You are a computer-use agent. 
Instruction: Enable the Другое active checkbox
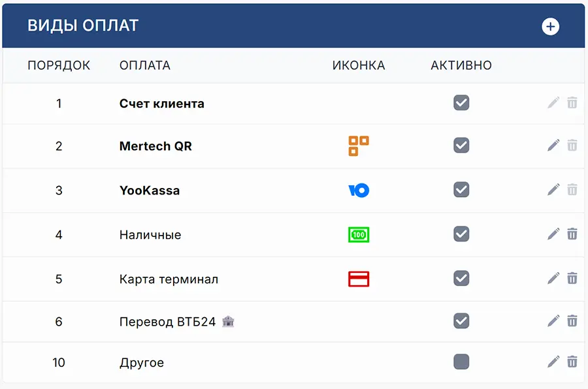(x=461, y=361)
